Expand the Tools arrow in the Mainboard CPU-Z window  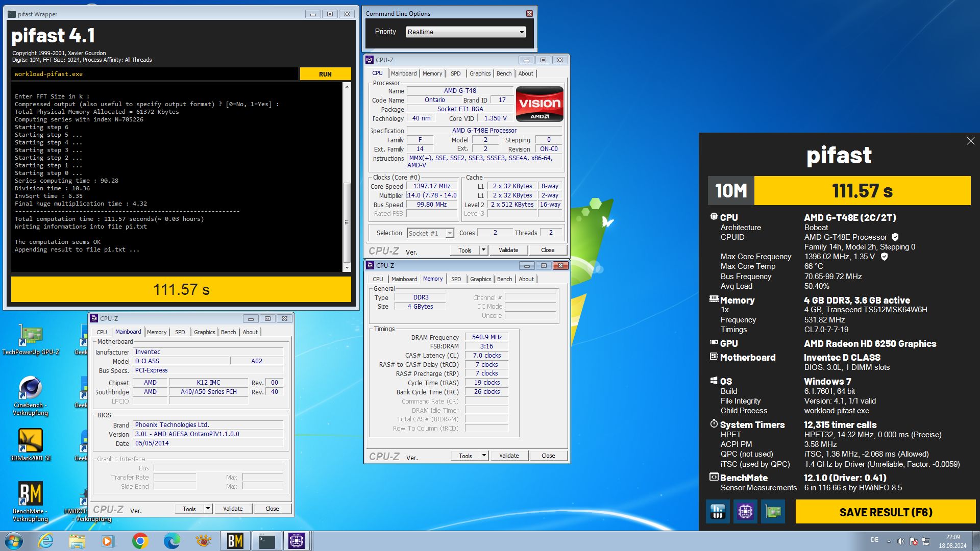point(208,509)
